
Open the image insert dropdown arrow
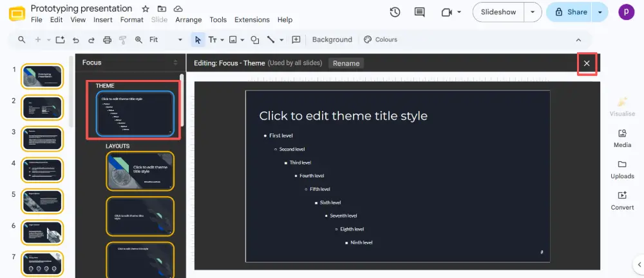242,40
